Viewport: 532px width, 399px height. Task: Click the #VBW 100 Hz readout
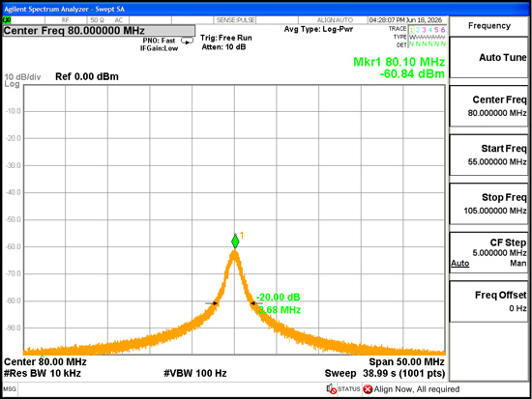tap(195, 373)
